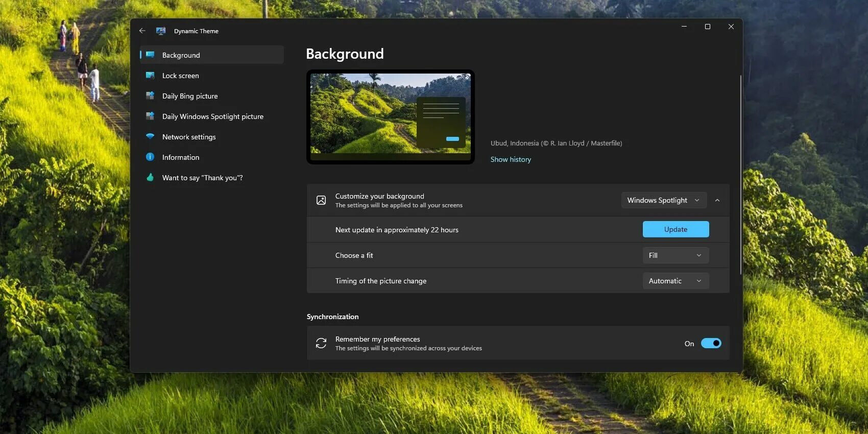Click the background preview thumbnail
This screenshot has height=434, width=868.
391,117
